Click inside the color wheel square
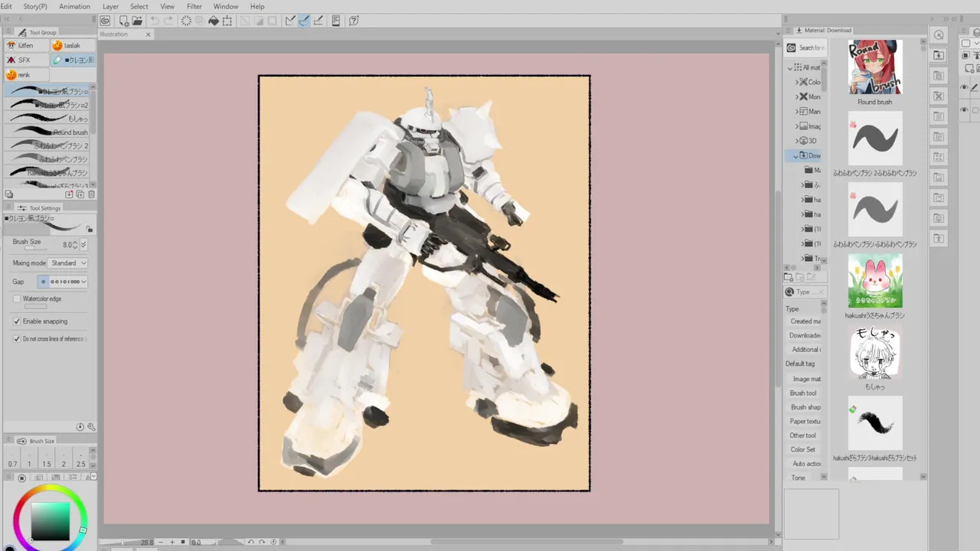This screenshot has width=980, height=551. [x=50, y=521]
